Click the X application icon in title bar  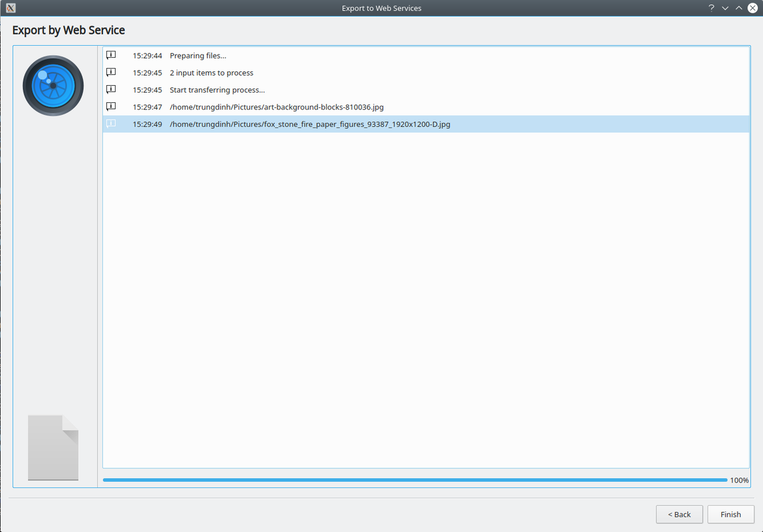point(10,8)
